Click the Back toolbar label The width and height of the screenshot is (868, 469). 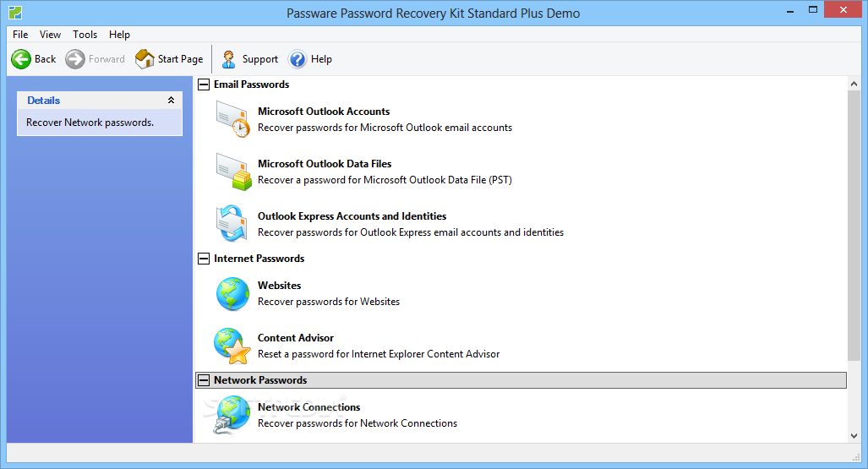46,59
